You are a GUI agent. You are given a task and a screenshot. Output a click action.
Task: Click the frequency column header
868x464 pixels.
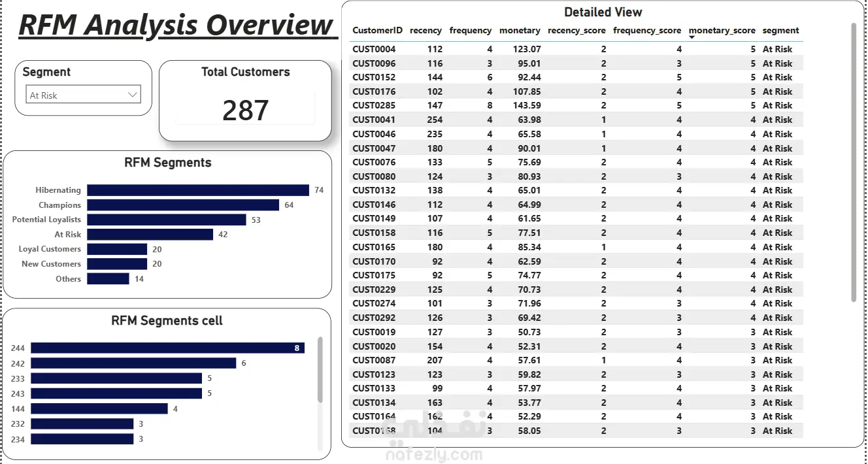click(x=471, y=30)
